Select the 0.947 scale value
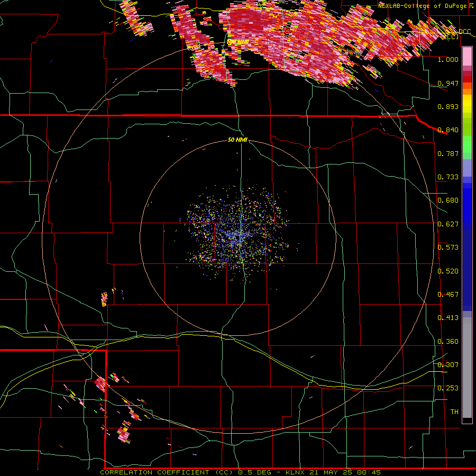The image size is (476, 476). click(x=448, y=83)
